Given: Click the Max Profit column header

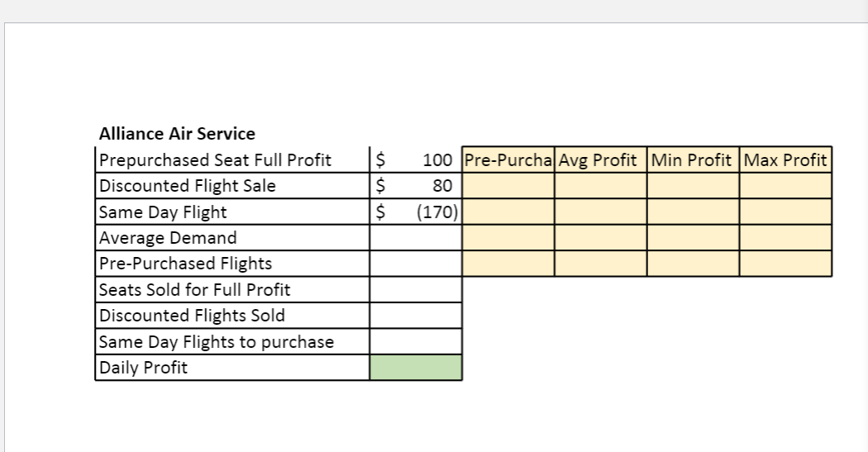Looking at the screenshot, I should (785, 159).
